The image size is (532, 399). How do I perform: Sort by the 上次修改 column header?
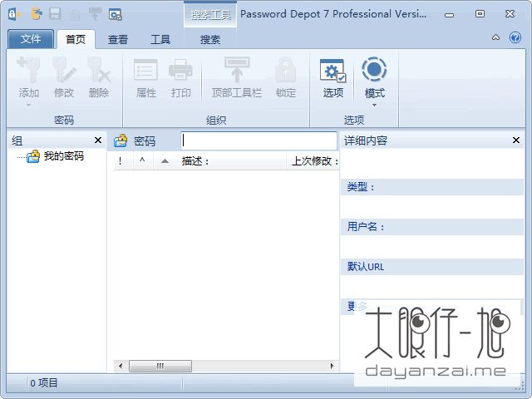click(x=313, y=161)
